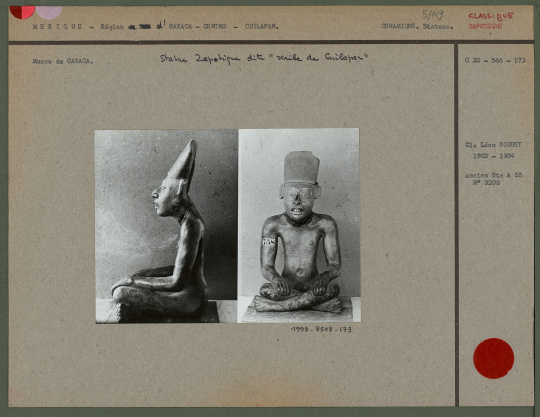Click the Museo de OAXACA text

(x=63, y=61)
